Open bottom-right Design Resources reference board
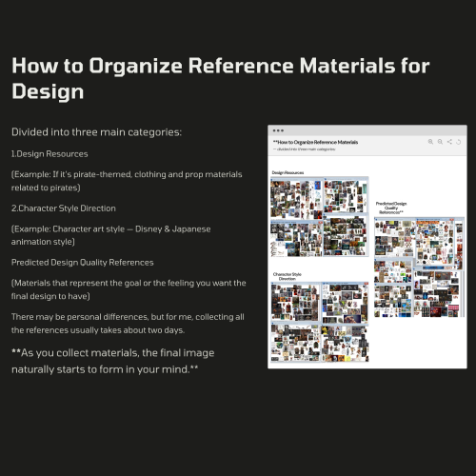The image size is (476, 476). 346,236
